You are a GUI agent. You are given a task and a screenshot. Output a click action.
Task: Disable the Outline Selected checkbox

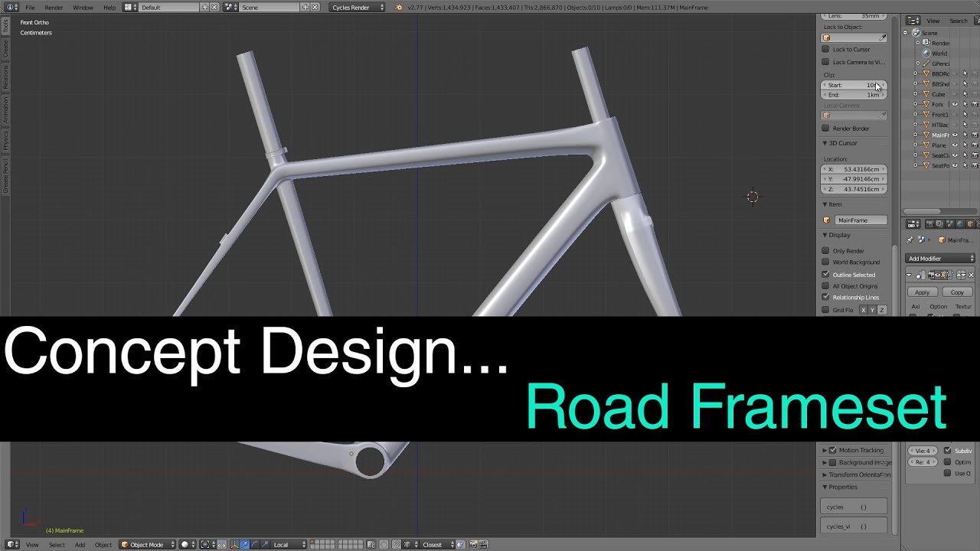click(825, 274)
